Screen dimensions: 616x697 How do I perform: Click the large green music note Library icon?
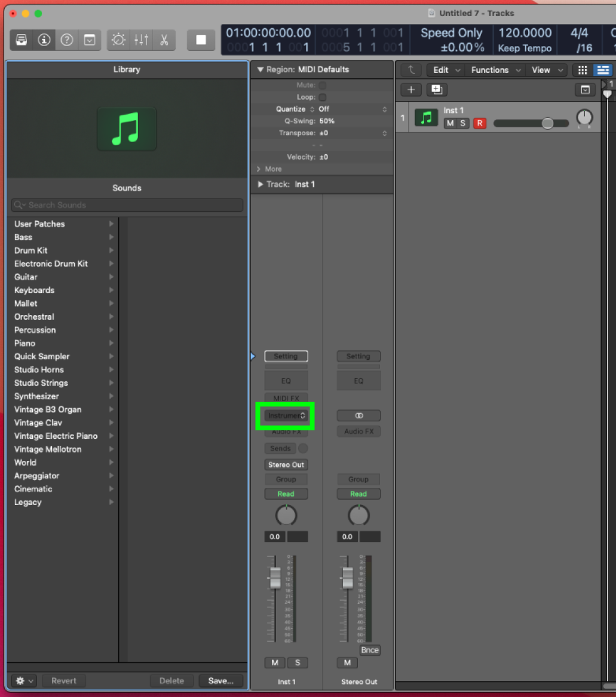127,129
